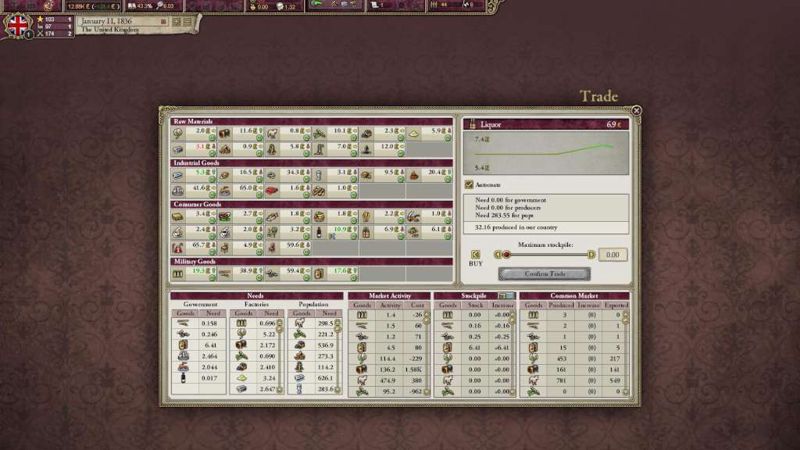Toggle the BUY/sell switch button
Screen dimensions: 800x450
475,254
